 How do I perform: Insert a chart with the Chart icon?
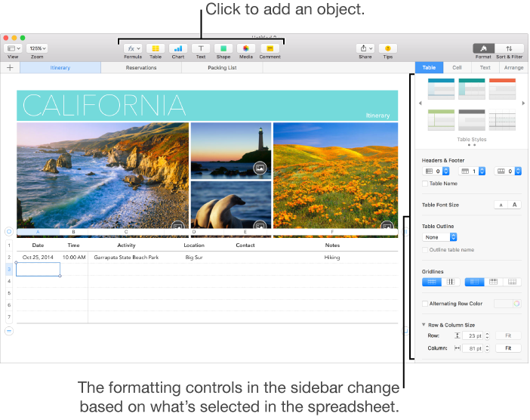point(178,48)
